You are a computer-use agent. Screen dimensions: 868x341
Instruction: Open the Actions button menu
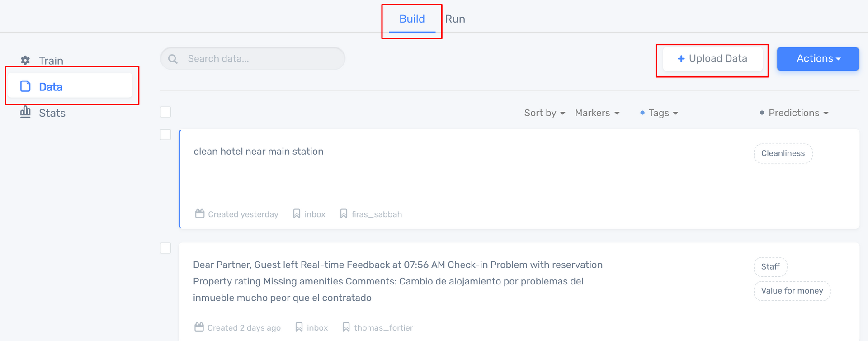818,59
